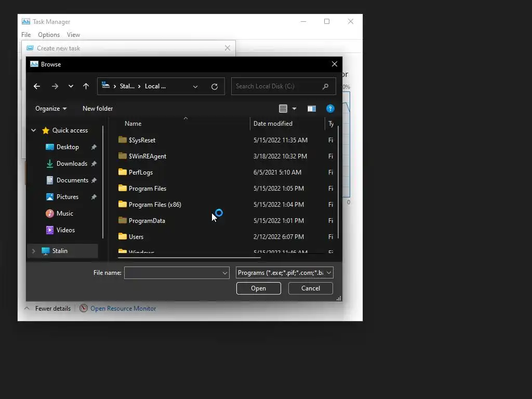
Task: Click the horizontal scrollbar in file list
Action: tap(189, 258)
